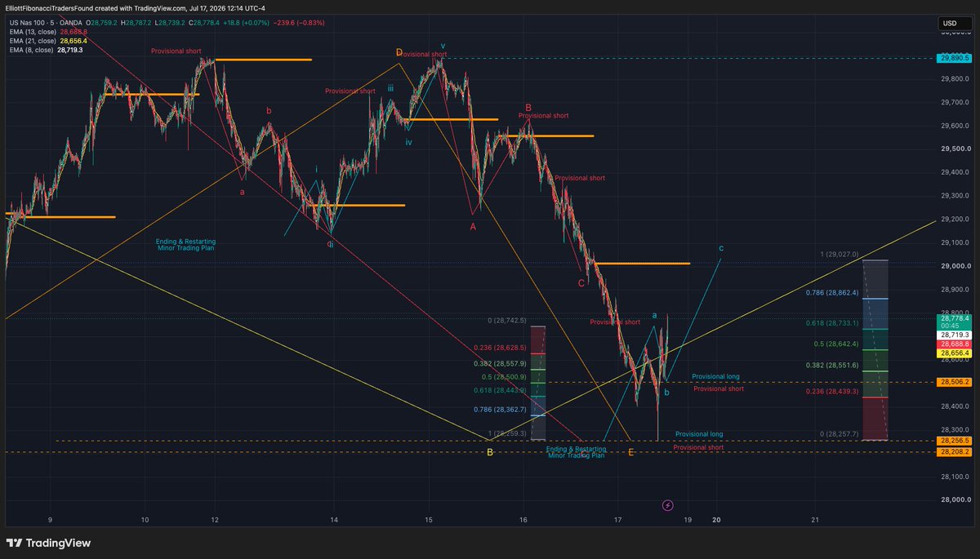Click the TradingView logo at bottom left
Viewport: 980px width, 559px height.
coord(48,543)
